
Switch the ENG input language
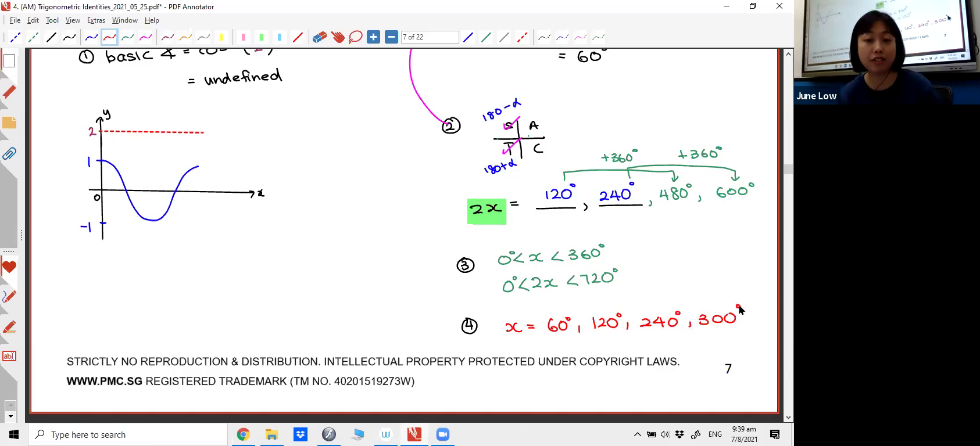(715, 434)
